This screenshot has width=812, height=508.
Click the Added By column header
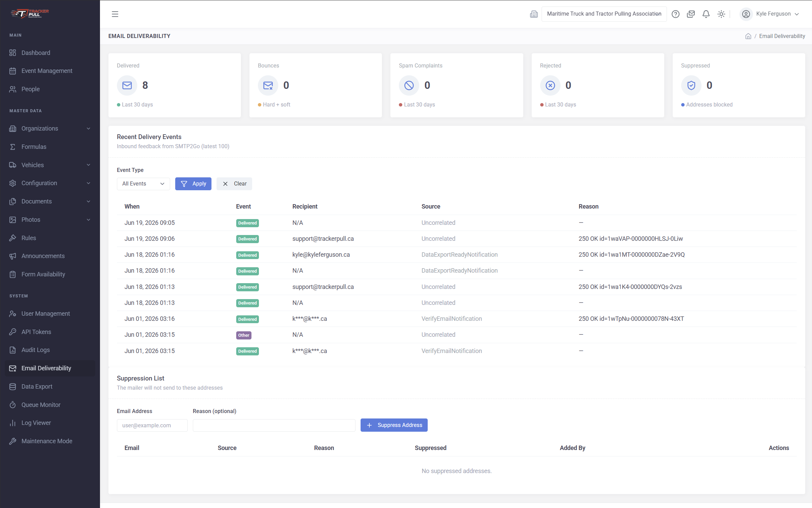[572, 448]
